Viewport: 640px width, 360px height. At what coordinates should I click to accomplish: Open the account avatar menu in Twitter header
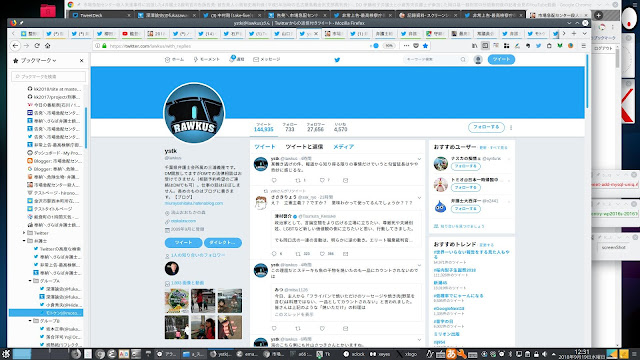478,60
